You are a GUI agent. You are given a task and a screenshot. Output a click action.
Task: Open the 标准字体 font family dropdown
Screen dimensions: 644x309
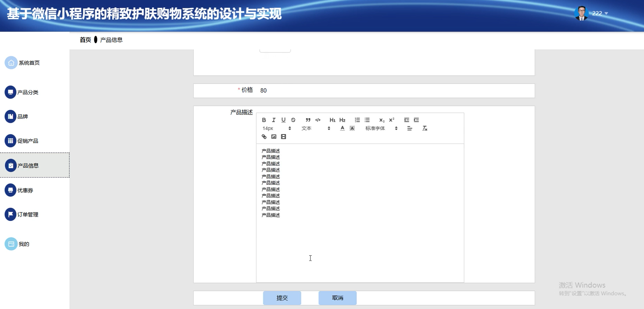coord(381,128)
